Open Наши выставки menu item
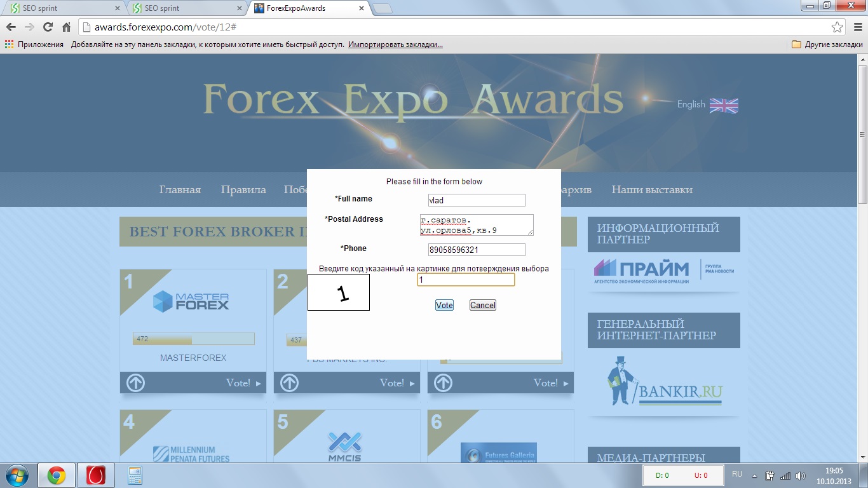Screen dimensions: 868x488 click(652, 189)
